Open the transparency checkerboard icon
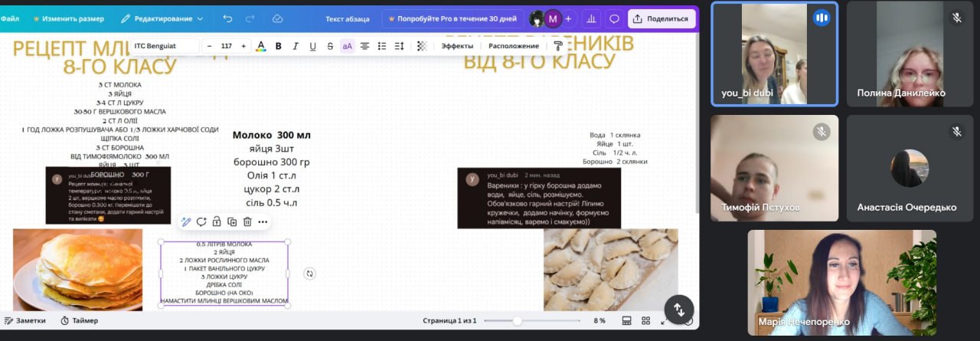Viewport: 980px width, 341px height. pyautogui.click(x=421, y=46)
